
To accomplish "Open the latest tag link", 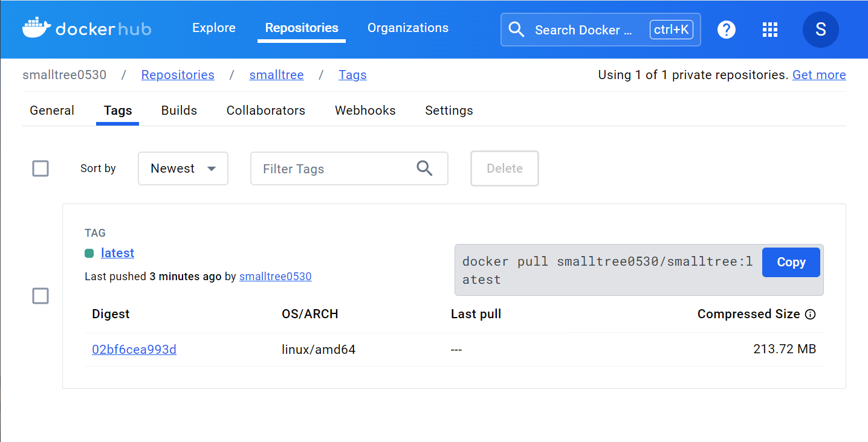I will tap(117, 253).
